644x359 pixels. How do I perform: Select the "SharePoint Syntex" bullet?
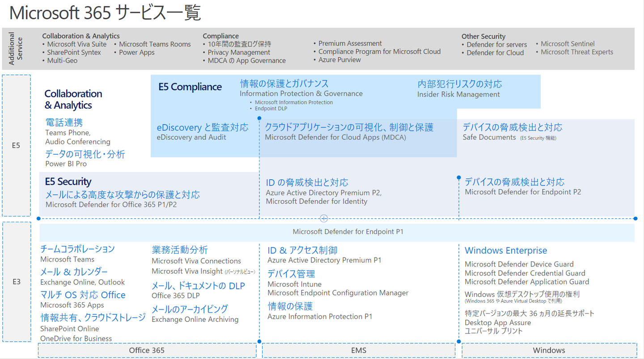(x=74, y=52)
